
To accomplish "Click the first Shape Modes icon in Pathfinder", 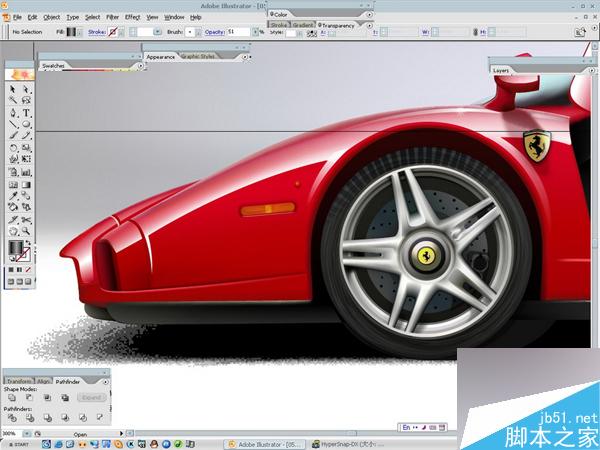I will click(x=12, y=398).
